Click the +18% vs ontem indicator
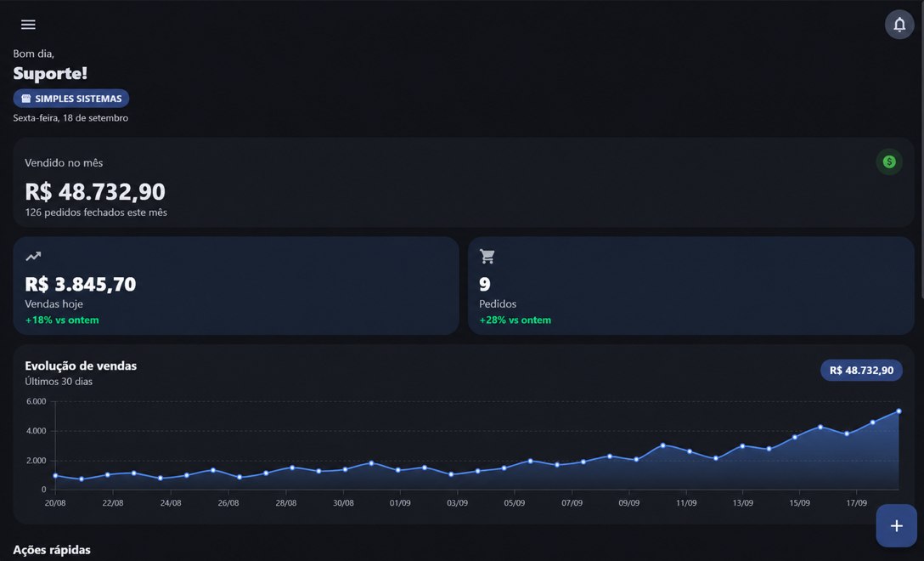924x561 pixels. 62,320
